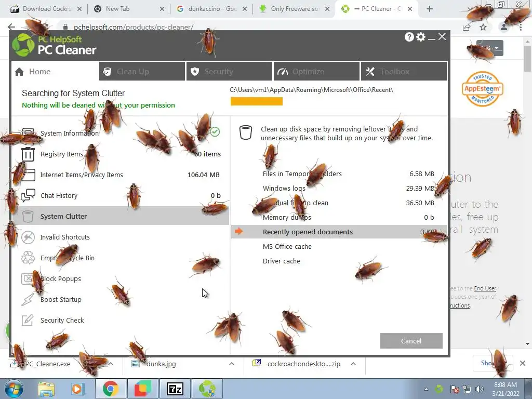This screenshot has width=532, height=399.
Task: Select the Memory dumps entry
Action: click(x=339, y=218)
